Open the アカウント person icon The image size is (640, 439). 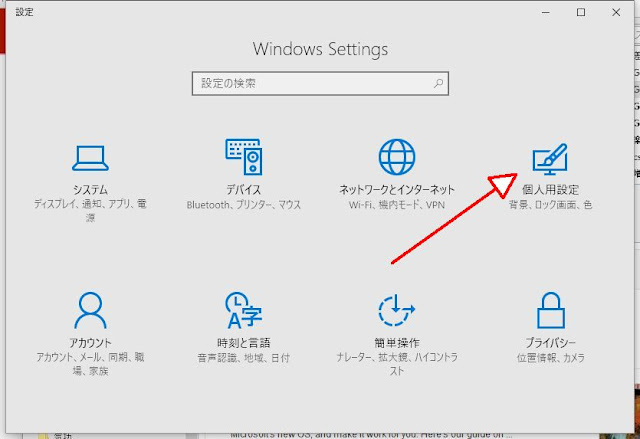pyautogui.click(x=90, y=310)
